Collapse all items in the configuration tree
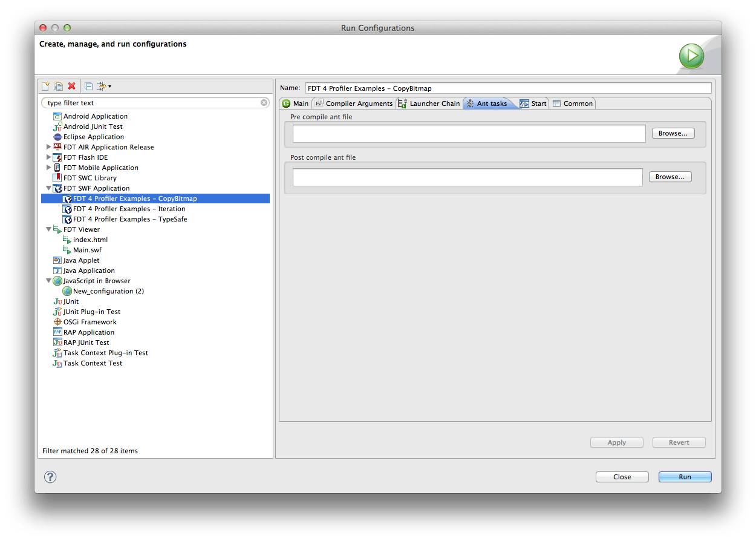Image resolution: width=756 pixels, height=541 pixels. [x=88, y=85]
